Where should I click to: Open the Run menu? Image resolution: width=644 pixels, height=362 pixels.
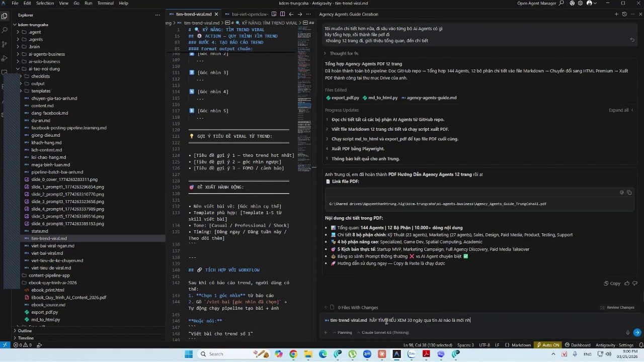[x=88, y=3]
